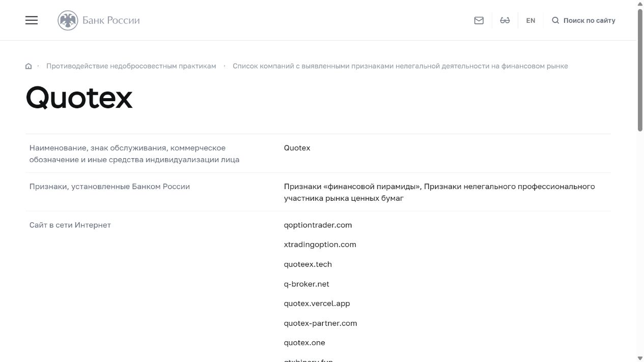Viewport: 644px width, 362px height.
Task: Click q-broker.net entry
Action: (306, 284)
